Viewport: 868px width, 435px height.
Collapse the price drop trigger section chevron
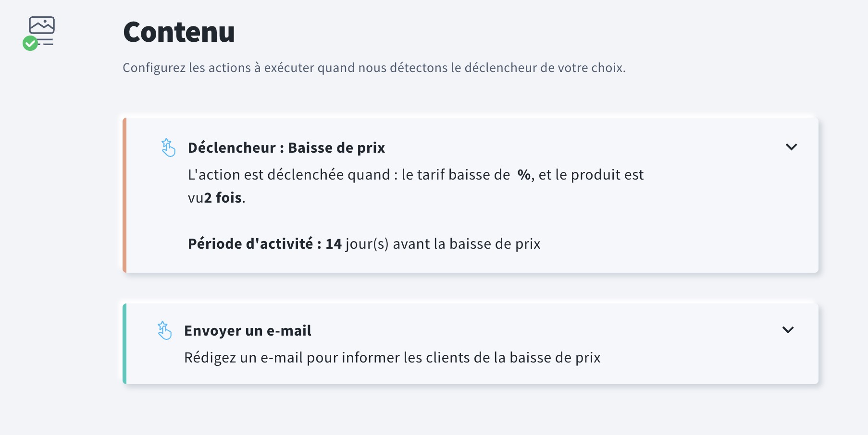(x=792, y=147)
